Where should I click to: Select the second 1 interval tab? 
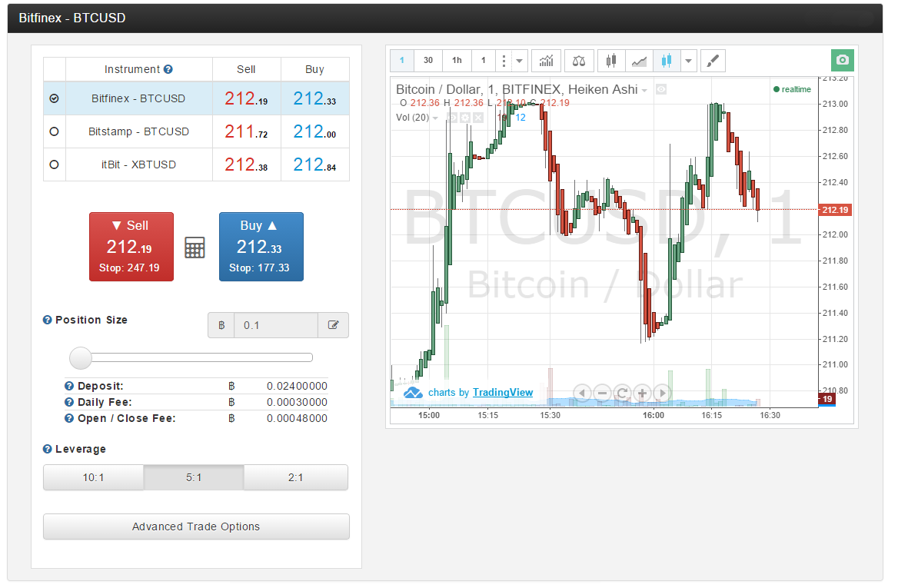[484, 61]
